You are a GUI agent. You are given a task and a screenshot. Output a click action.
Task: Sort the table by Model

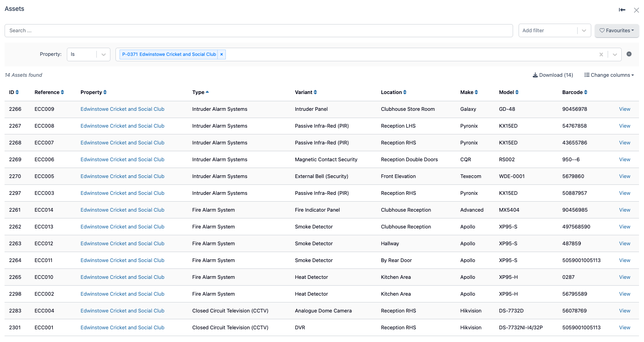coord(509,92)
